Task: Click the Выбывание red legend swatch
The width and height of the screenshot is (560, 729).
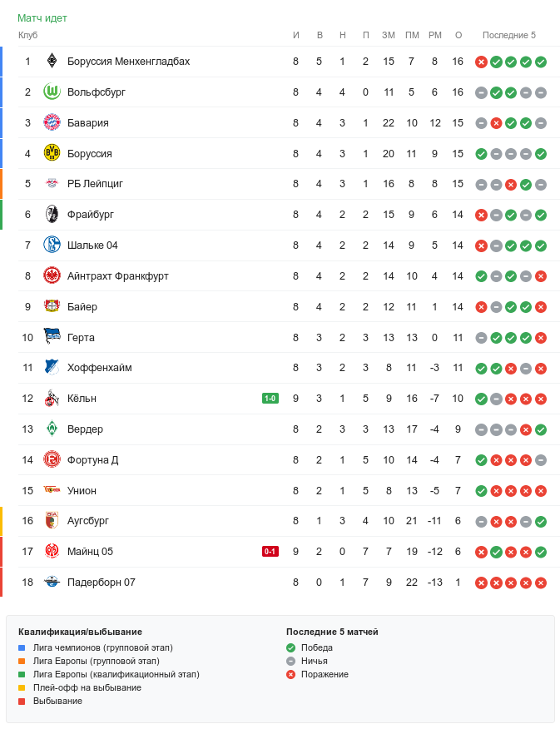Action: click(22, 701)
